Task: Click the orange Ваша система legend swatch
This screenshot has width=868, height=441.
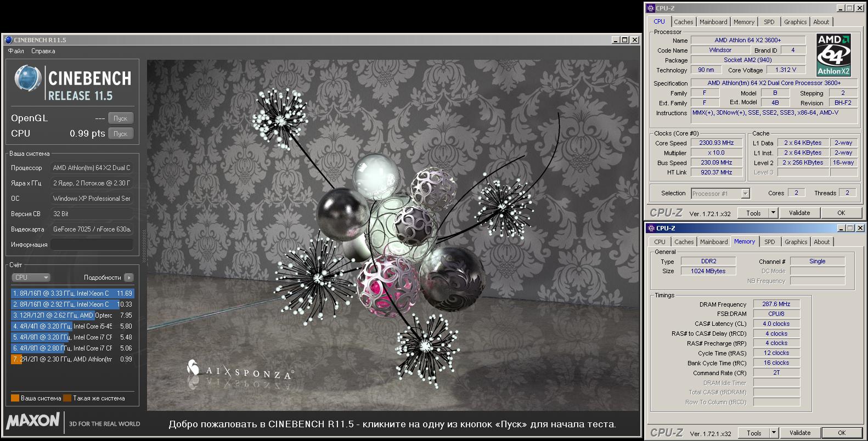Action: [15, 398]
